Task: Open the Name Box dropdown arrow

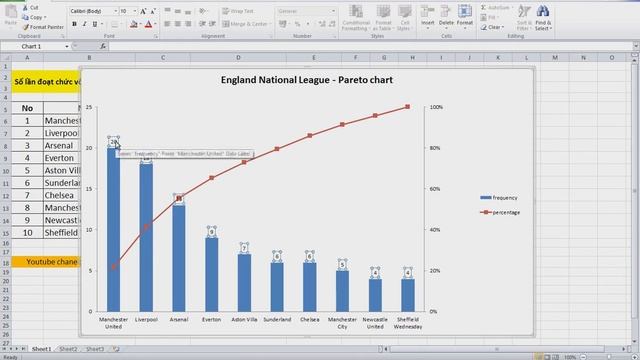Action: click(x=67, y=47)
